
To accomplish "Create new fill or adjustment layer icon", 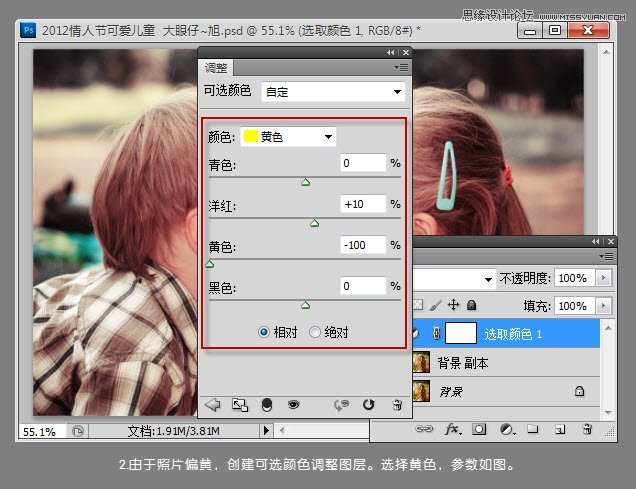I will (506, 429).
